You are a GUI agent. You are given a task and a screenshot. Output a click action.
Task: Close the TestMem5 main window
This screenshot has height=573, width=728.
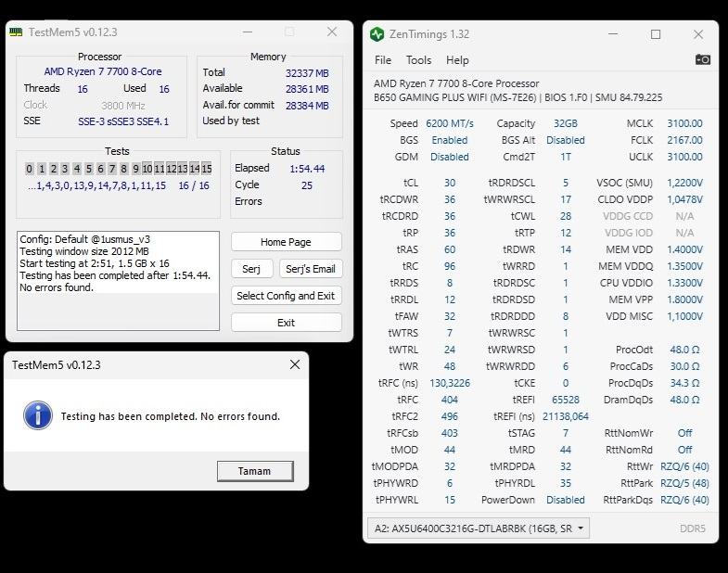click(332, 32)
